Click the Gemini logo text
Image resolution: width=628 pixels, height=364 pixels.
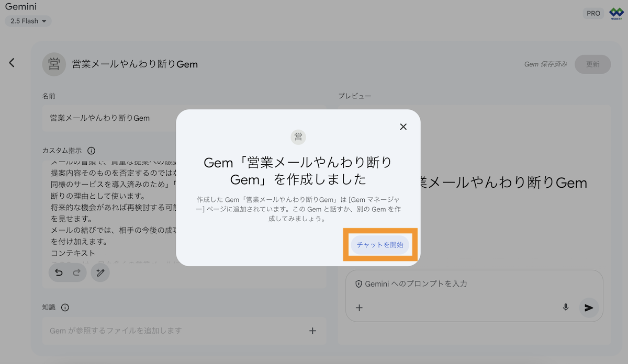tap(21, 7)
